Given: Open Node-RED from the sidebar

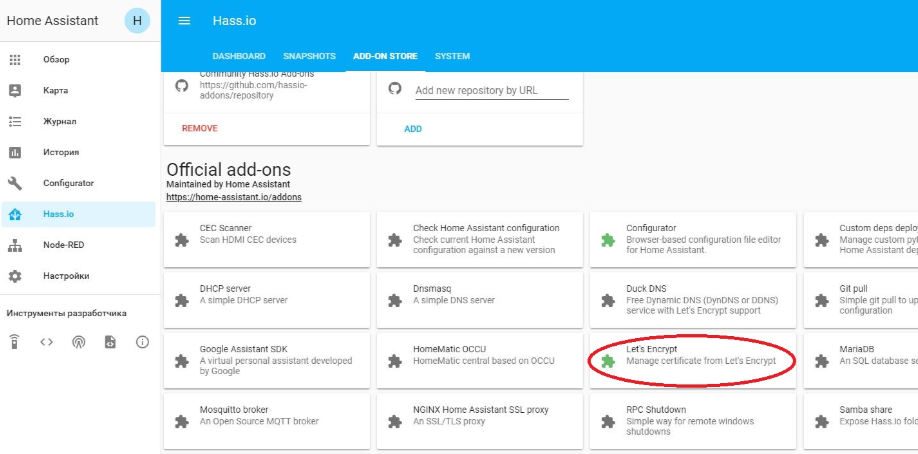Looking at the screenshot, I should pos(79,245).
